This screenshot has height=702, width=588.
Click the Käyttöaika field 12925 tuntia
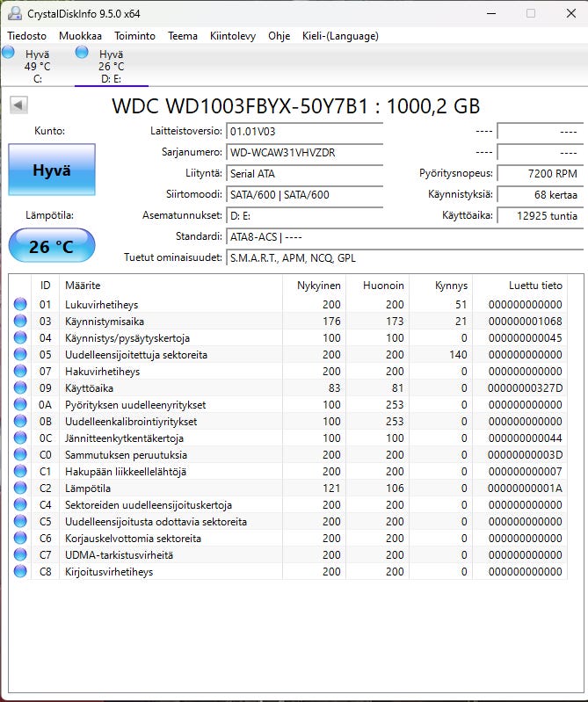(x=541, y=216)
